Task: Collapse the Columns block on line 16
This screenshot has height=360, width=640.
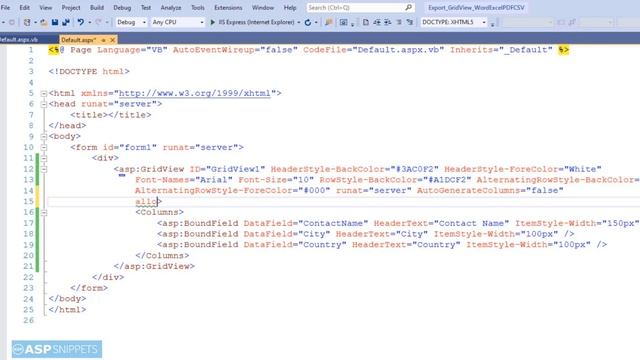Action: (x=44, y=212)
